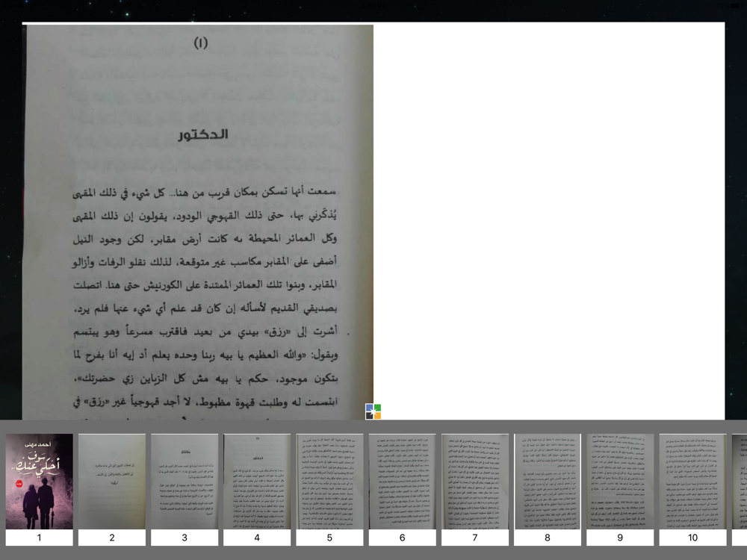Image resolution: width=747 pixels, height=560 pixels.
Task: Tap the first paragraph line starting with سمعت
Action: tap(205, 193)
